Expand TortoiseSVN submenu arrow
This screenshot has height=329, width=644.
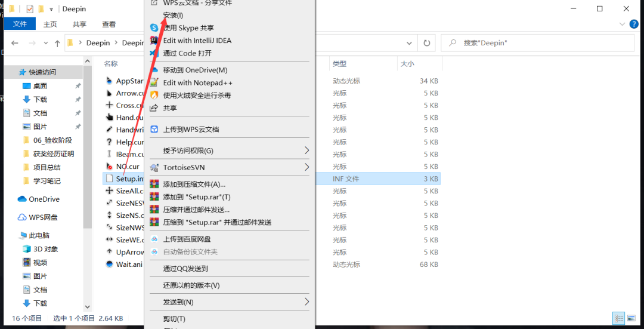pyautogui.click(x=306, y=167)
